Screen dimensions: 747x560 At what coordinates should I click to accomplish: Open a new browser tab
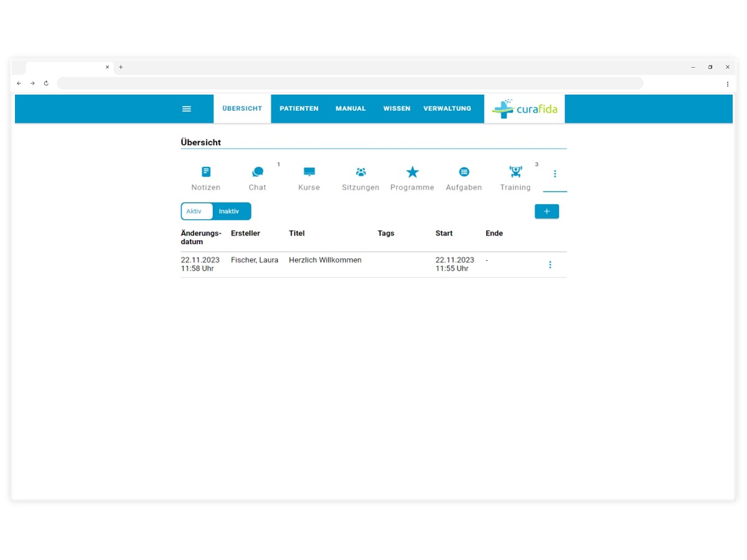(x=121, y=67)
